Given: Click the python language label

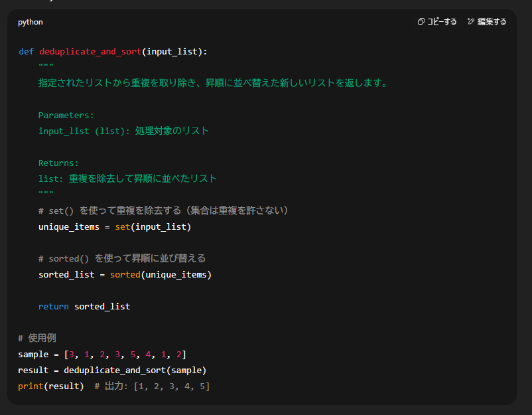Looking at the screenshot, I should [31, 22].
